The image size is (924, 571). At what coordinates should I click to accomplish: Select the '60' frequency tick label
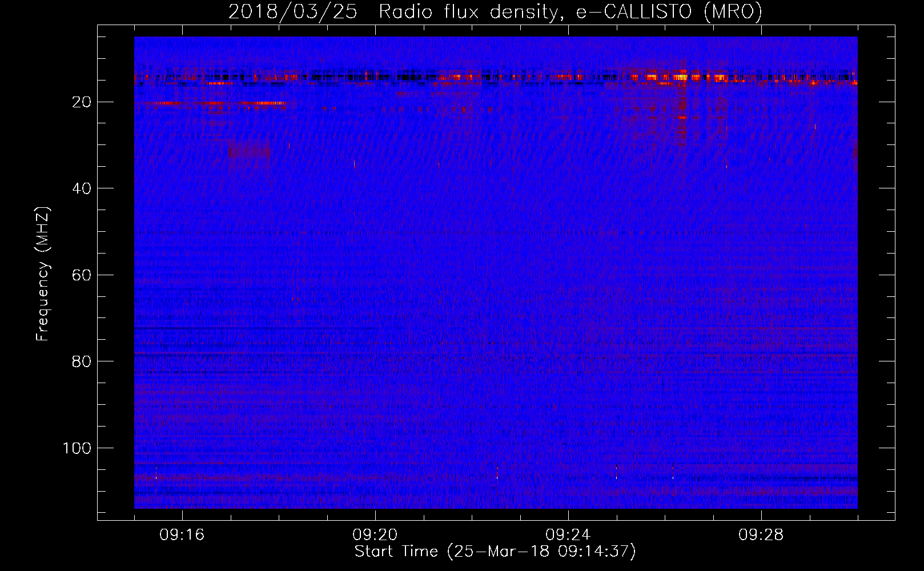[82, 275]
